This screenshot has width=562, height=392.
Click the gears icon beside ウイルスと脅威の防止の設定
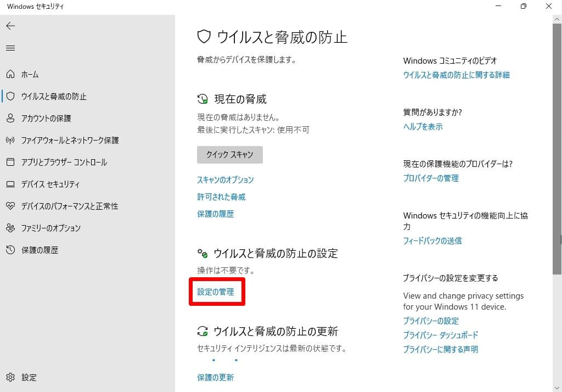pos(203,254)
